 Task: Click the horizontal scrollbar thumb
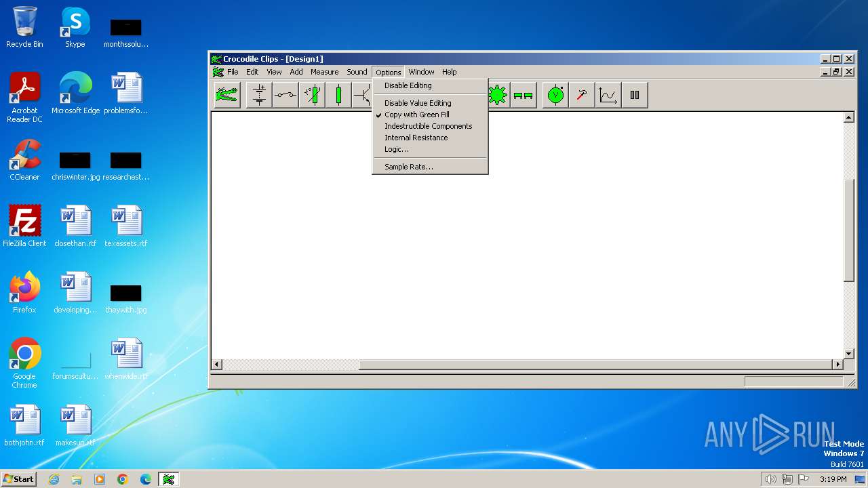595,365
